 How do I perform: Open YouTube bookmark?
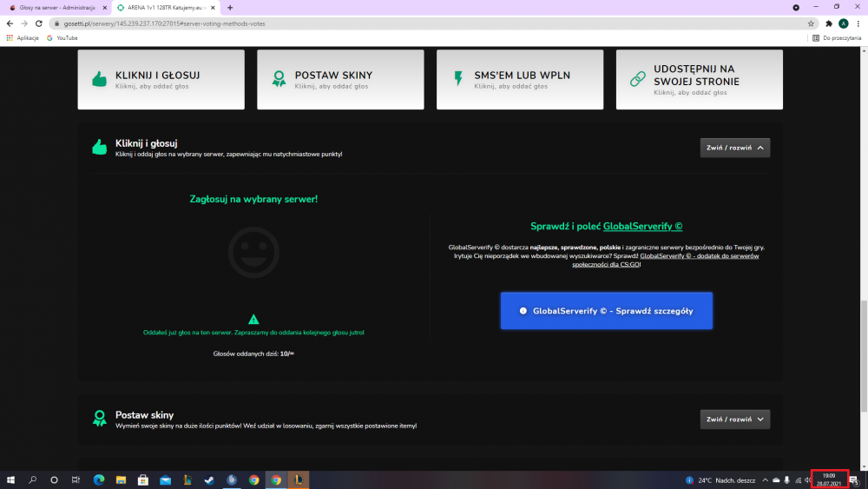(x=62, y=38)
